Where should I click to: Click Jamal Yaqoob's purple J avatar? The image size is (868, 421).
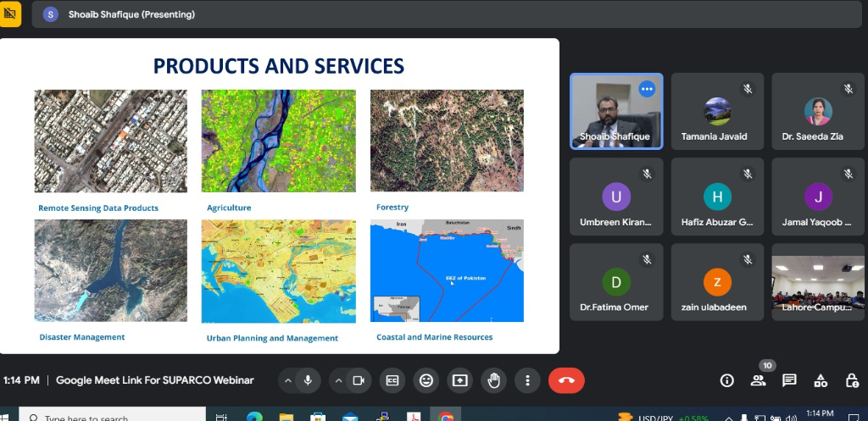(818, 197)
